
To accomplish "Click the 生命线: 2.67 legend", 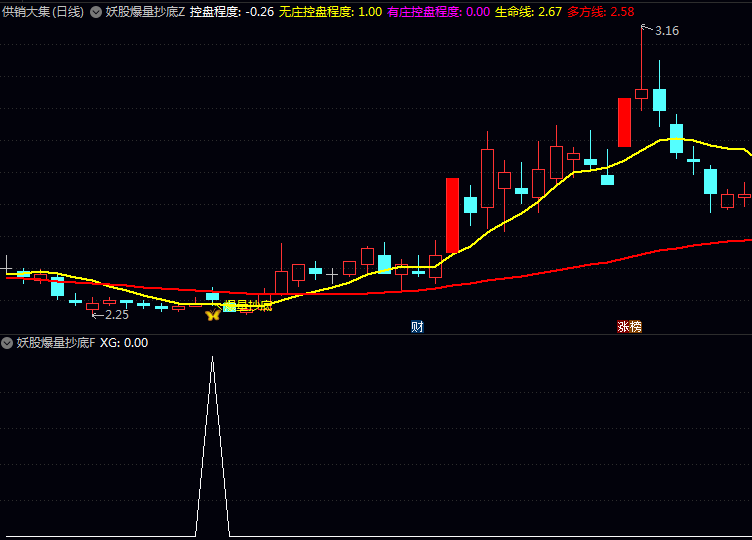I will tap(528, 12).
